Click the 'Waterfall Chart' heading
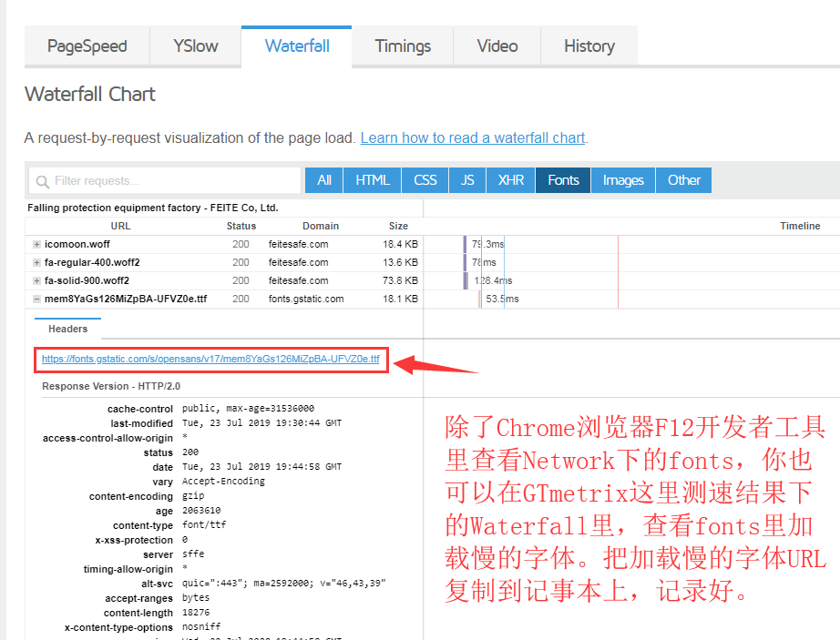Viewport: 840px width, 640px height. coord(90,94)
